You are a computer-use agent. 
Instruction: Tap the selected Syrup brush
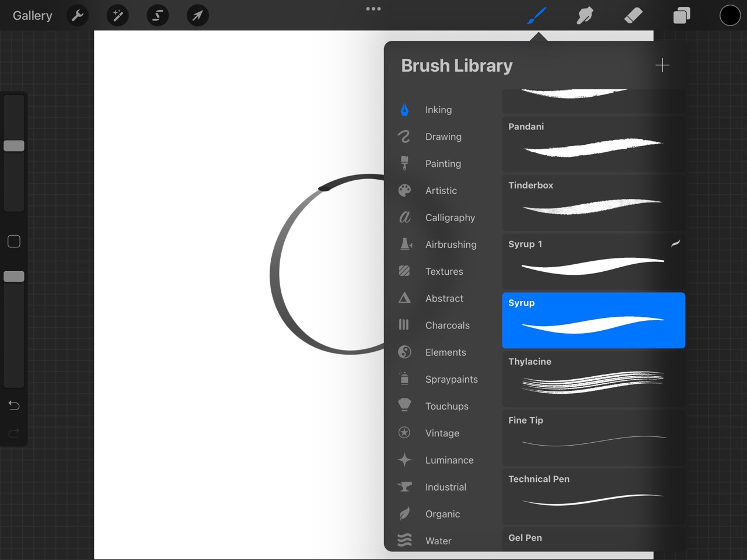tap(594, 320)
